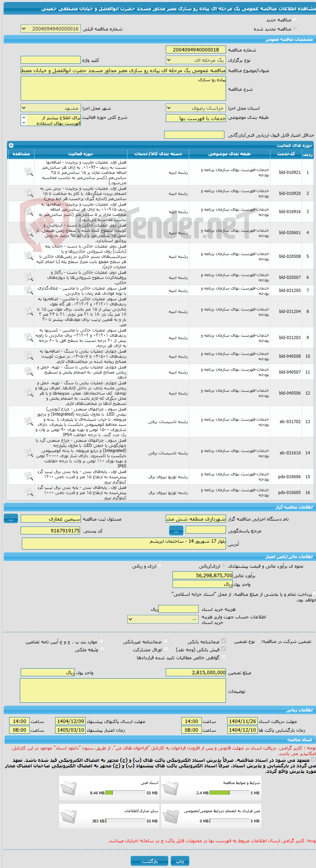Screen dimensions: 316x868
Task: Click the چاپ button
Action: point(180,861)
